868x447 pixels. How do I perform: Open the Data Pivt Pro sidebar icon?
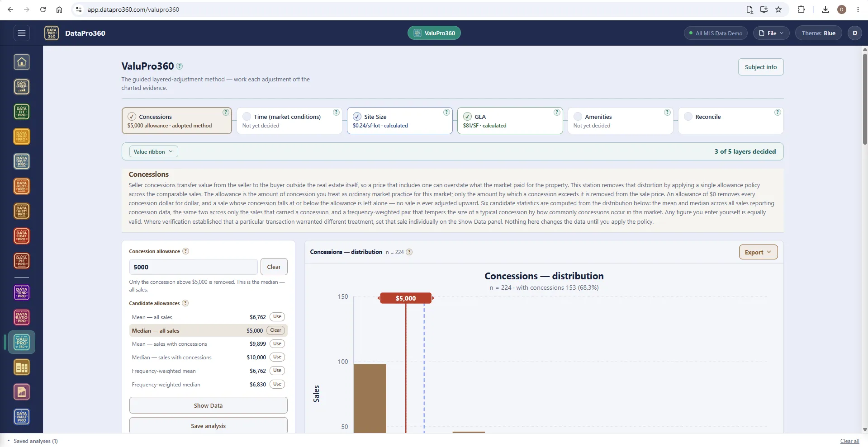22,161
